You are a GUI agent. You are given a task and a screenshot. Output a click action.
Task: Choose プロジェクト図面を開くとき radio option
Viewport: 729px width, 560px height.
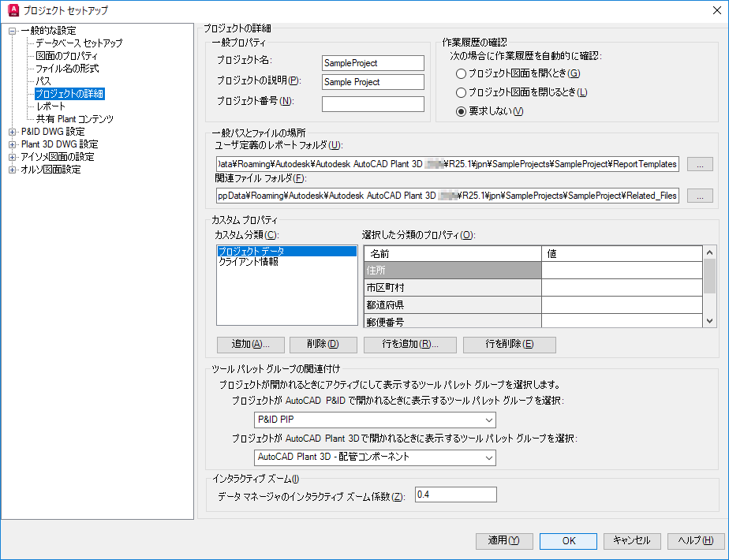(461, 73)
